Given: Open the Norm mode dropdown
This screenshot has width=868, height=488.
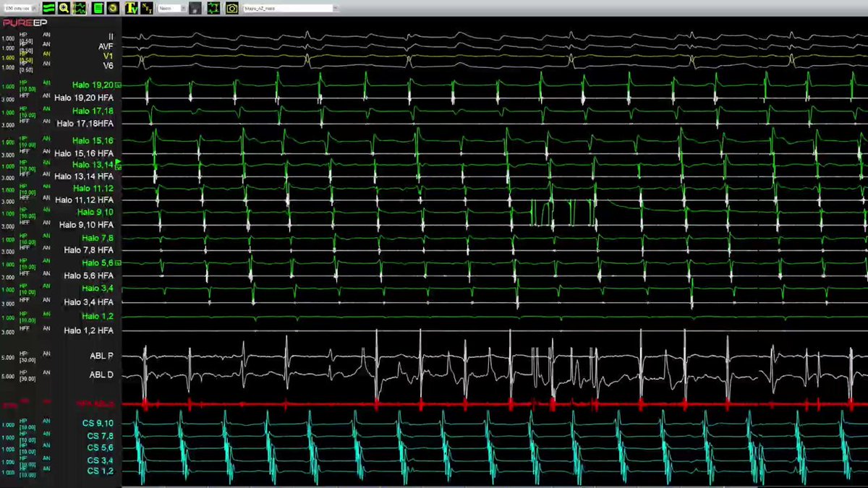Looking at the screenshot, I should pyautogui.click(x=172, y=8).
